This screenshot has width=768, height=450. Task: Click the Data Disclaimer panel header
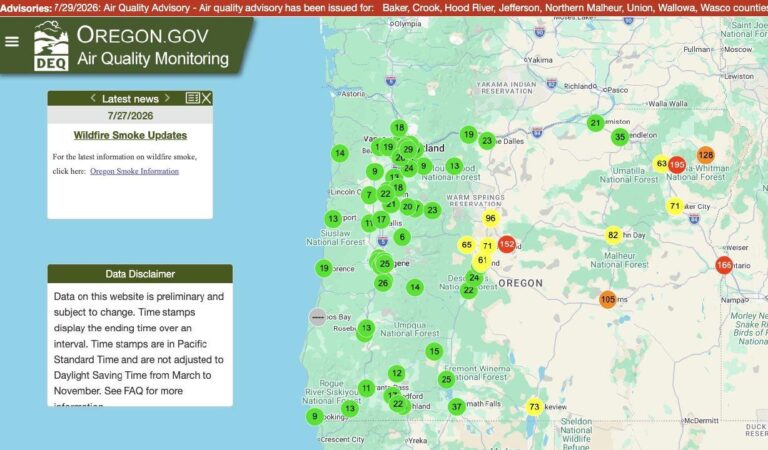(140, 274)
